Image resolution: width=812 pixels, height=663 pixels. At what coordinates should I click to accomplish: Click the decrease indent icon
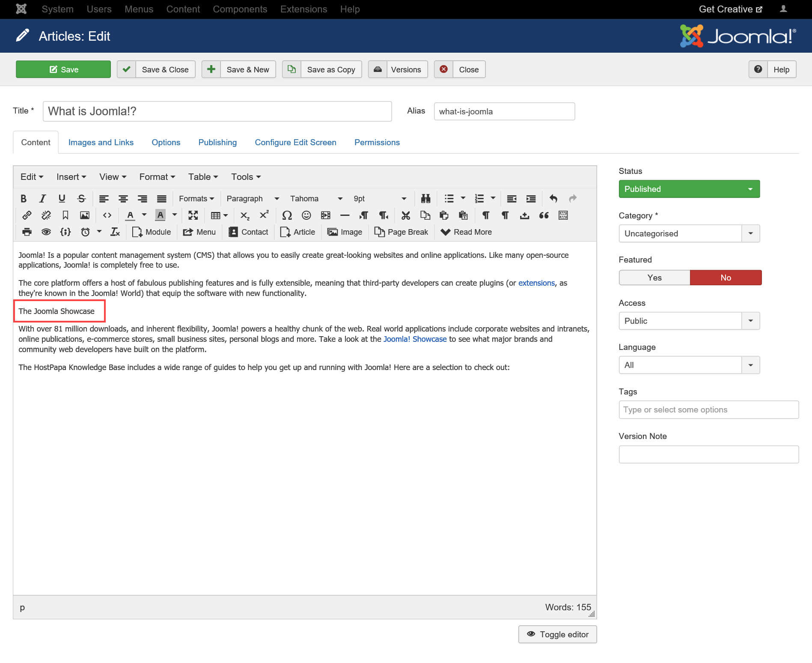(512, 198)
